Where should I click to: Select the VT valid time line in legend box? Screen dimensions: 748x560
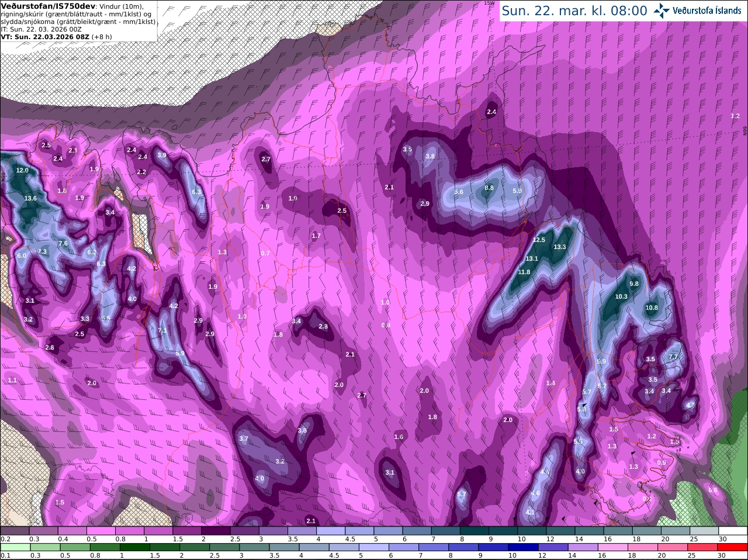click(x=56, y=37)
